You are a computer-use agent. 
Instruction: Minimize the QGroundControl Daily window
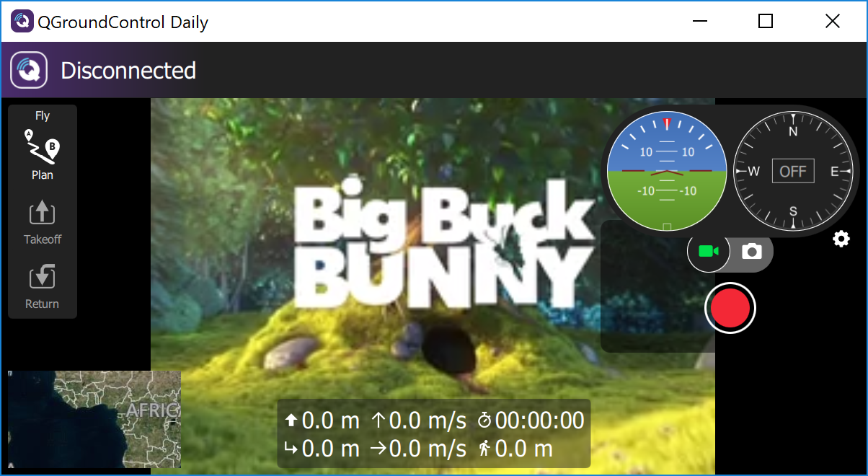click(699, 22)
